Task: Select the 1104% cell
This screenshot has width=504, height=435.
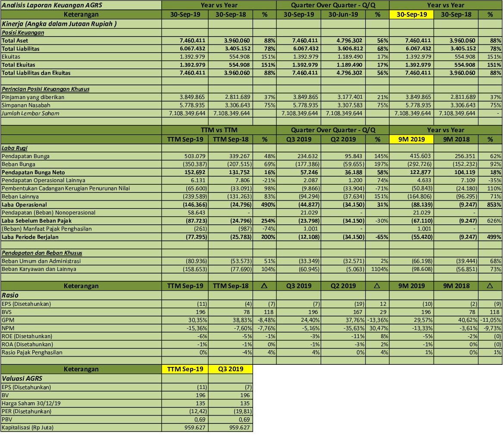Action: pos(377,269)
